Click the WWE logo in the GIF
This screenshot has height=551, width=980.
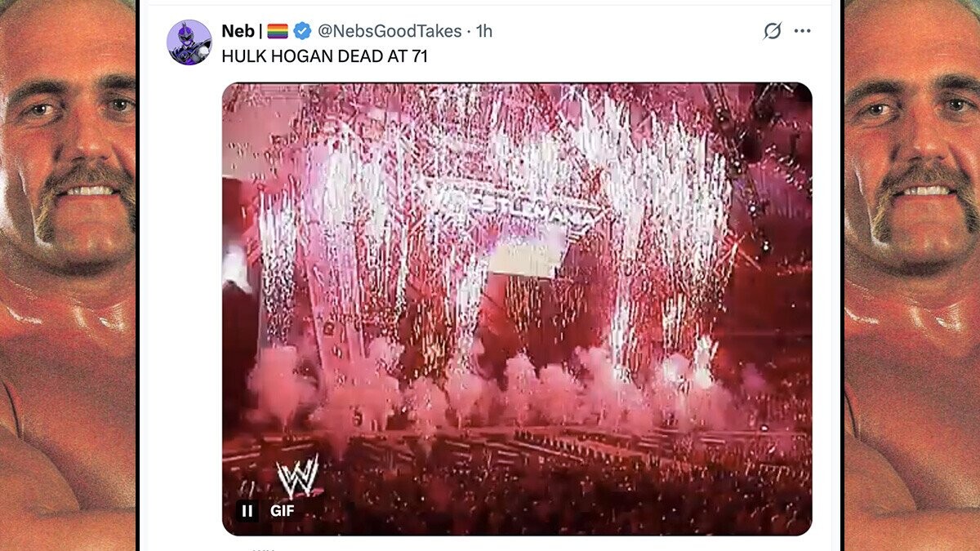tap(296, 476)
